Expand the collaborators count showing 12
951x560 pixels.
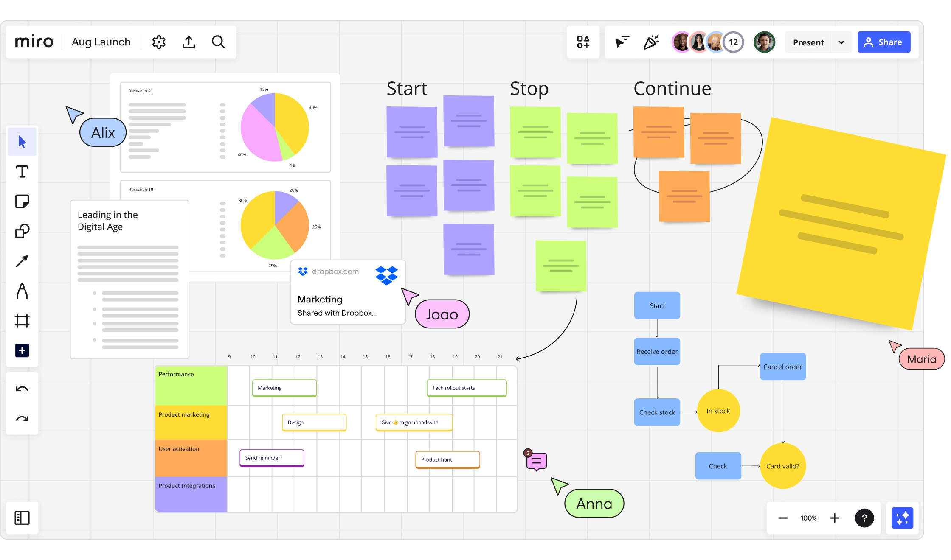[732, 42]
